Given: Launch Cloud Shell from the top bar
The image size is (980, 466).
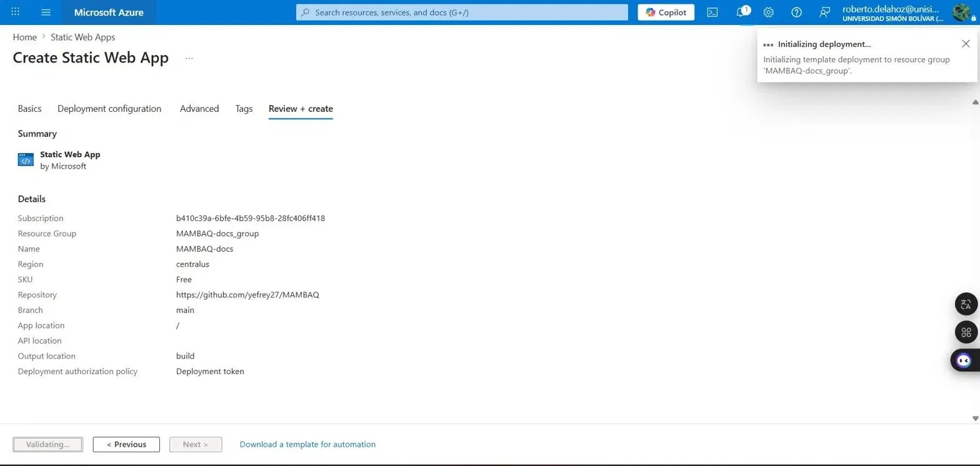Looking at the screenshot, I should point(712,12).
